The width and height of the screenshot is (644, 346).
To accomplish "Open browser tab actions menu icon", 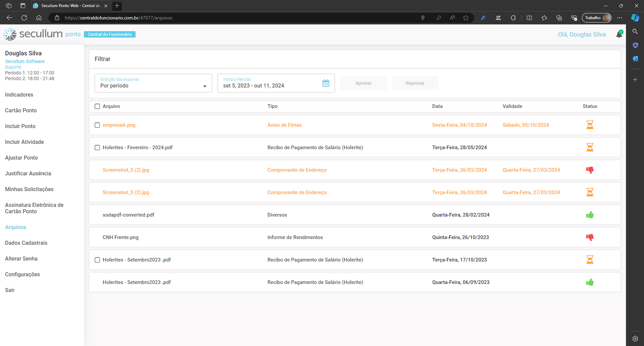I will (x=23, y=6).
